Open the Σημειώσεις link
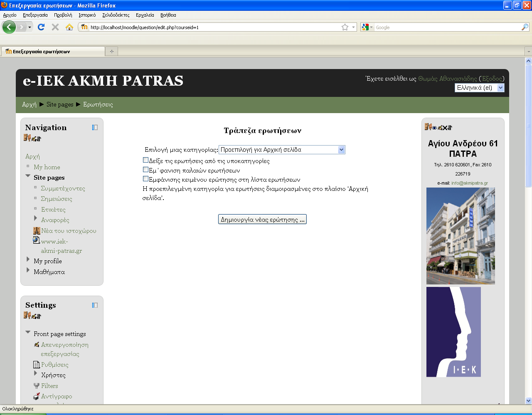Viewport: 532px width, 415px height. tap(57, 199)
